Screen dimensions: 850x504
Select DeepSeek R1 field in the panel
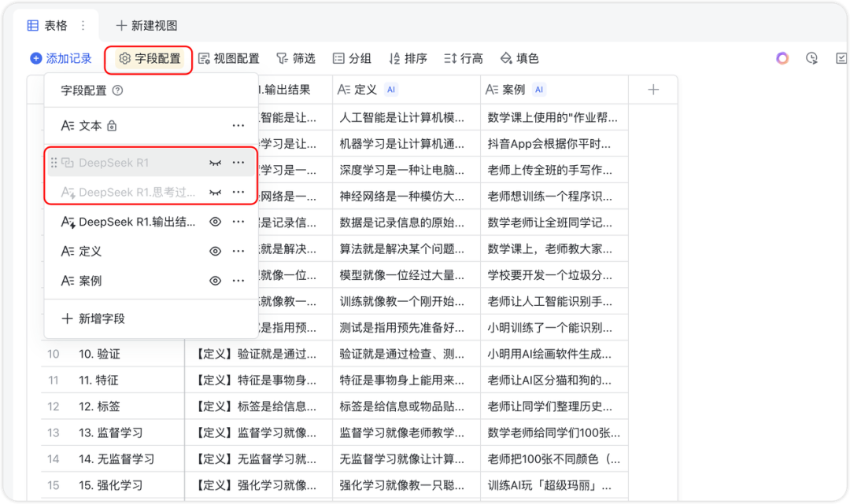pyautogui.click(x=151, y=163)
